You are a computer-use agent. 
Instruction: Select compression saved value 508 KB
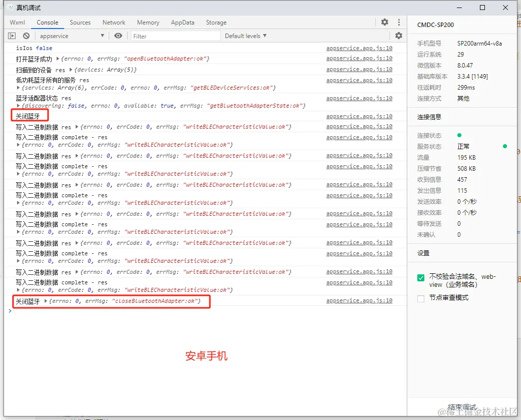(x=466, y=168)
